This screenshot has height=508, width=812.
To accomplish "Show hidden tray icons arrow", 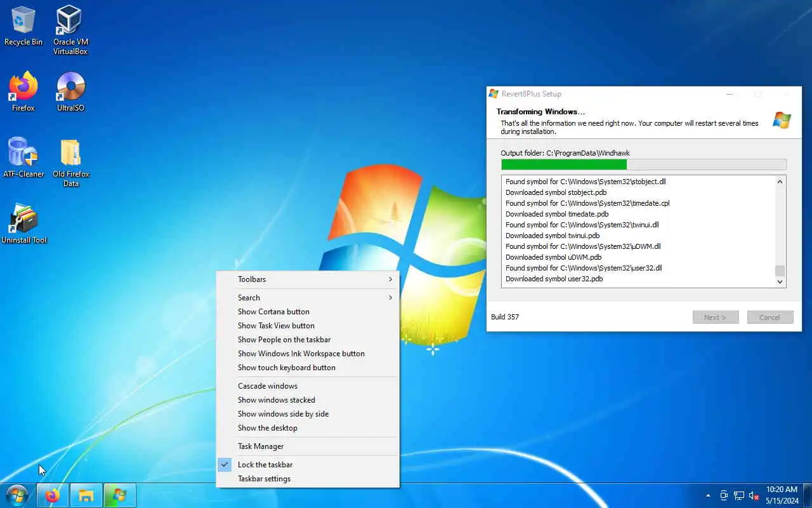I will pyautogui.click(x=708, y=495).
